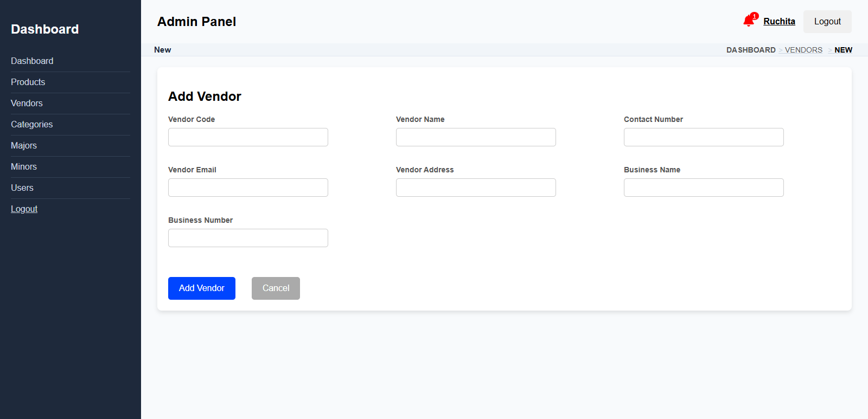Select the Contact Number text box
This screenshot has width=868, height=419.
pyautogui.click(x=704, y=137)
